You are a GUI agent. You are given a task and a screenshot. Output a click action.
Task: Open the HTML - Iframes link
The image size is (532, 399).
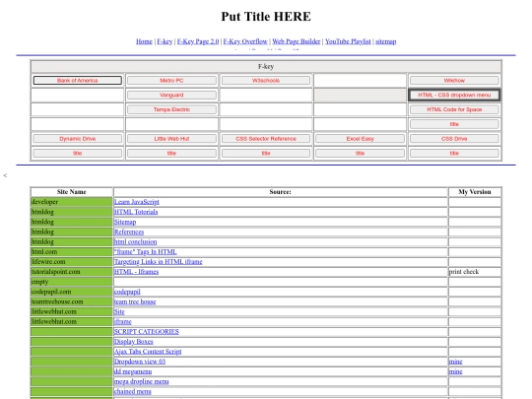click(x=136, y=272)
